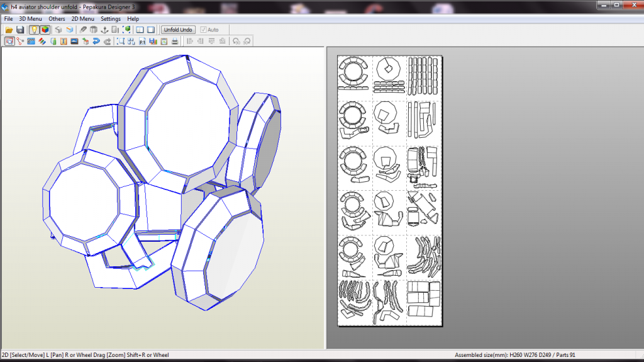The image size is (644, 362).
Task: Open the File menu
Action: pyautogui.click(x=8, y=19)
